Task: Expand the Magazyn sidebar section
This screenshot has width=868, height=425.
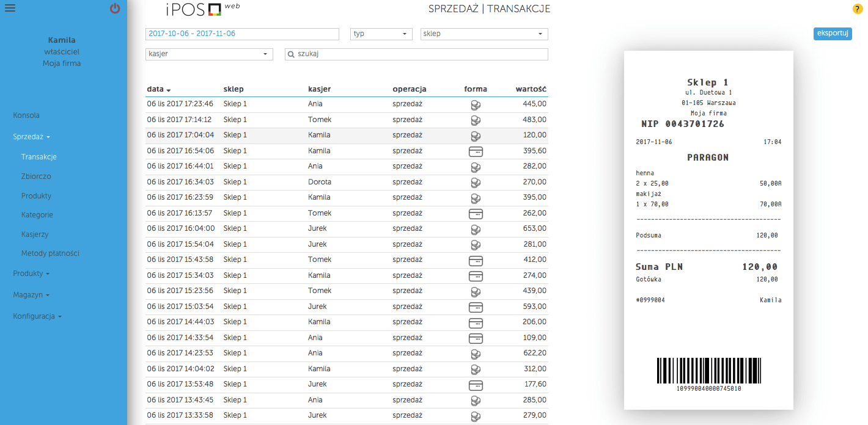Action: click(31, 295)
